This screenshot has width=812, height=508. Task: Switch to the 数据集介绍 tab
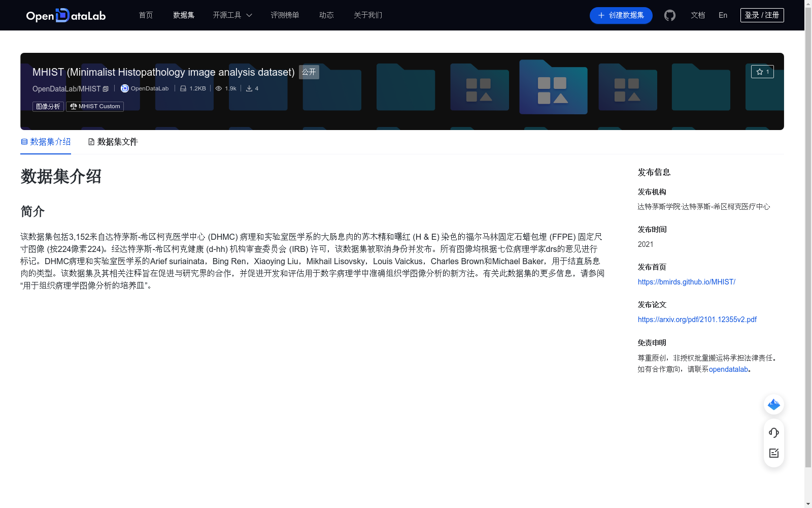(46, 142)
